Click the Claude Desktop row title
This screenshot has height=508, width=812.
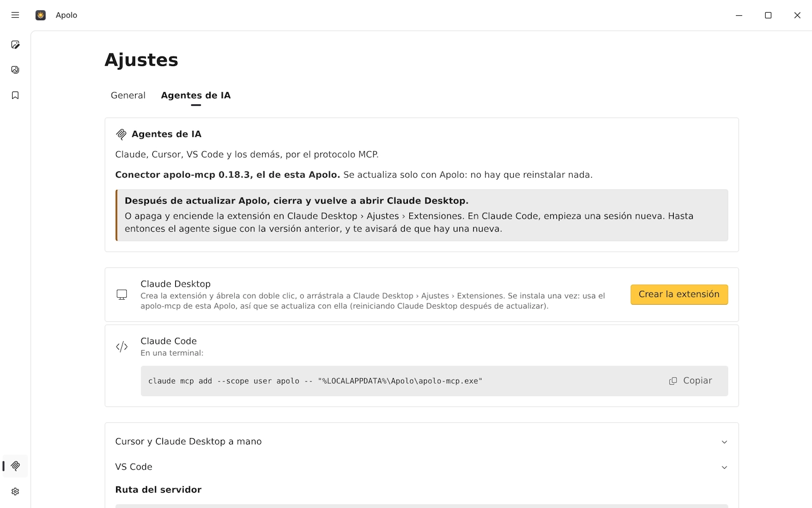(x=176, y=284)
